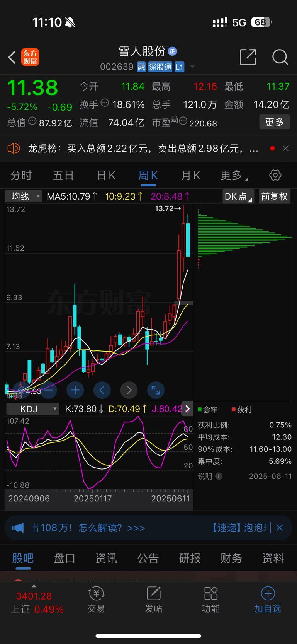The image size is (297, 644).
Task: Expand the 更多 chart period menu
Action: (234, 176)
